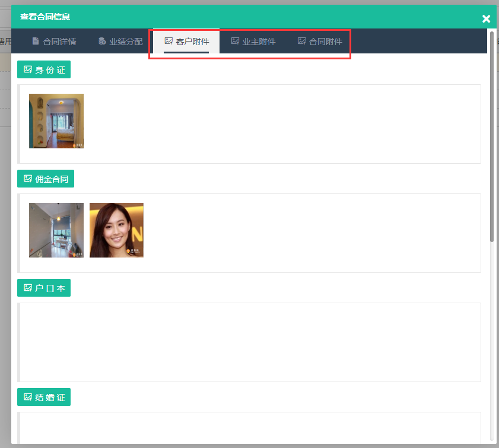Click the image icon beside 合同附件
499x448 pixels.
[301, 41]
